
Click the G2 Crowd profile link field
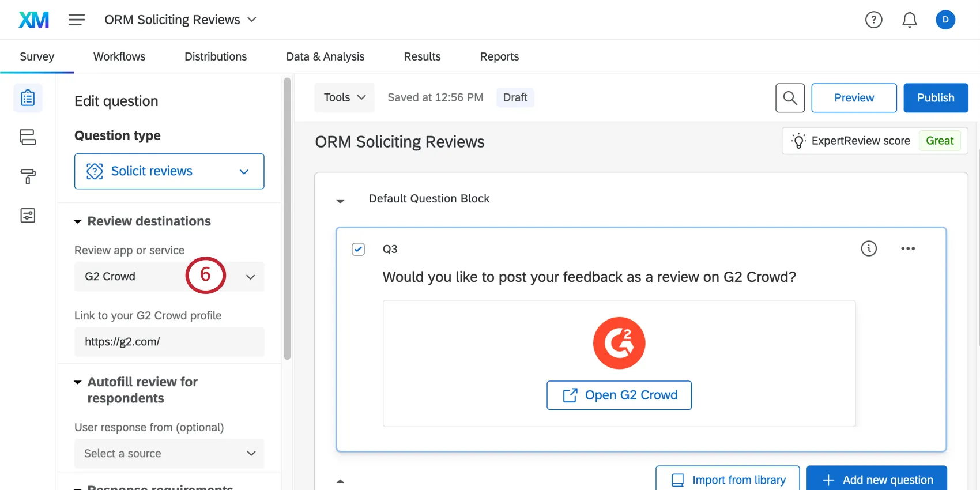click(169, 342)
